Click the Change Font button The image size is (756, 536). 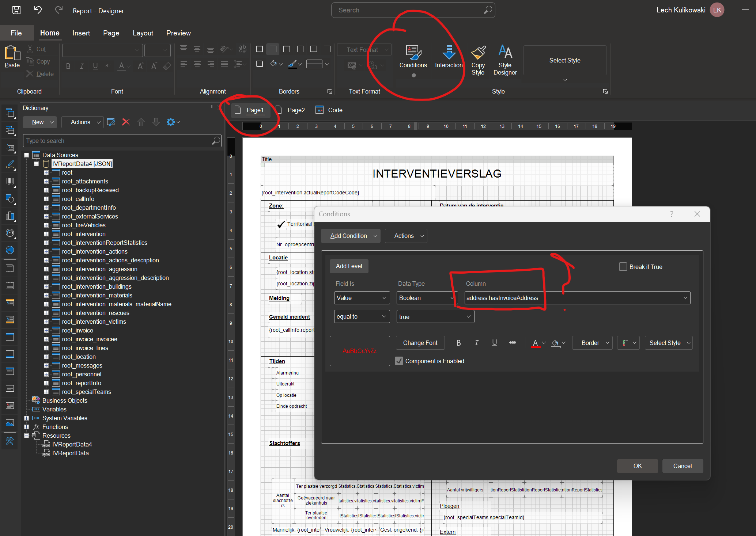coord(420,343)
